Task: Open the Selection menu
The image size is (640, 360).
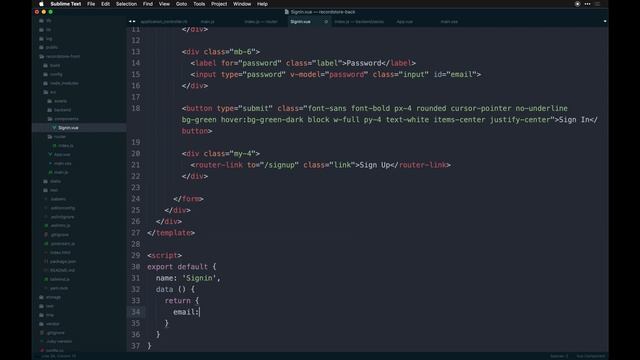Action: [x=127, y=4]
